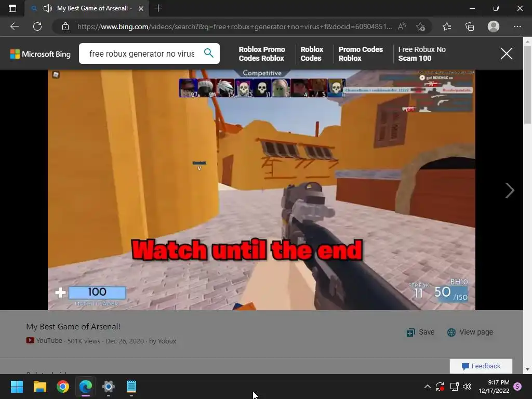Click the scroll down arrow of scrollbar
This screenshot has width=532, height=399.
tap(527, 369)
